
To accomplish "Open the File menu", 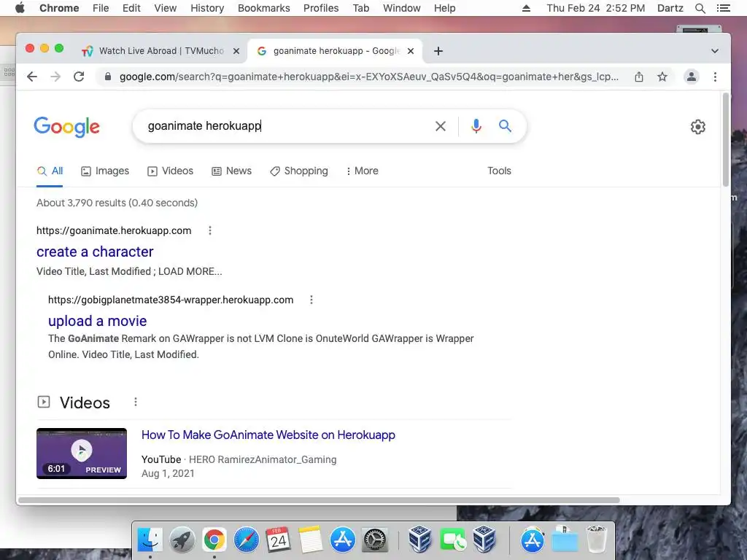I will (x=101, y=8).
